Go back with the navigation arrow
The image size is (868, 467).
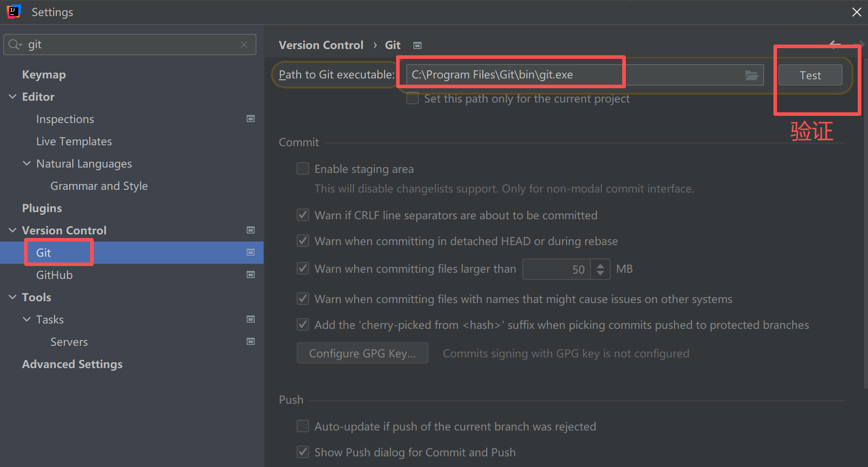(835, 44)
